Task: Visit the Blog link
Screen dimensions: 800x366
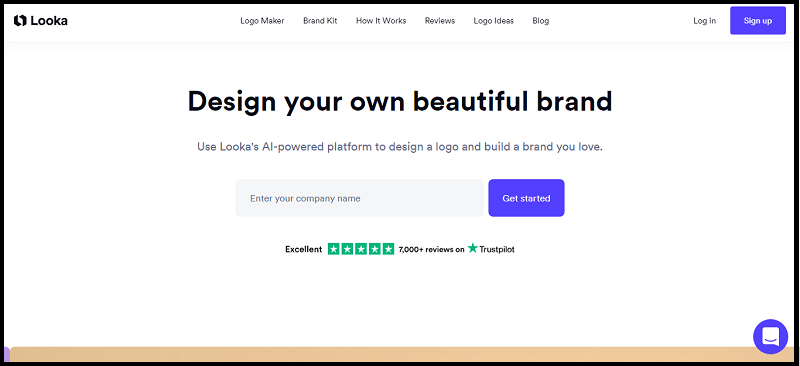Action: [x=541, y=21]
